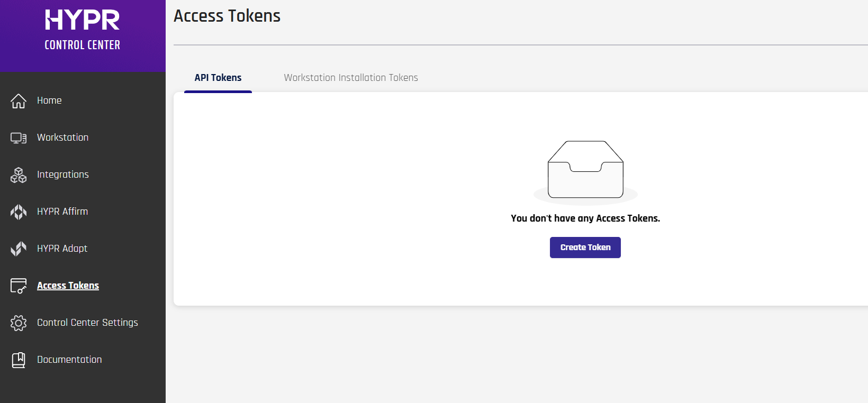This screenshot has width=868, height=403.
Task: Select HYPR Affirm in sidebar
Action: pyautogui.click(x=62, y=212)
